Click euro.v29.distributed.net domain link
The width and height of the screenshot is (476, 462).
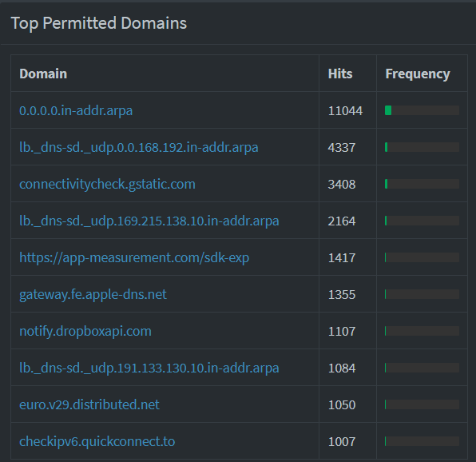click(89, 404)
